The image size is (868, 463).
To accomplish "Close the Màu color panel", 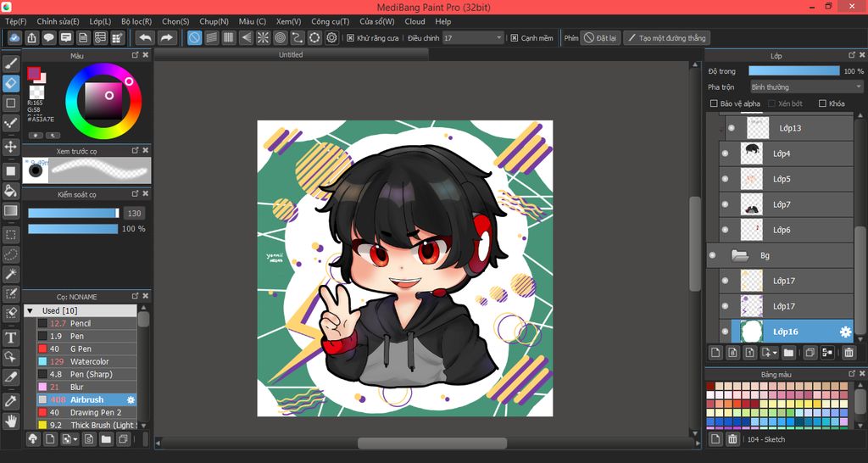I will click(x=146, y=55).
